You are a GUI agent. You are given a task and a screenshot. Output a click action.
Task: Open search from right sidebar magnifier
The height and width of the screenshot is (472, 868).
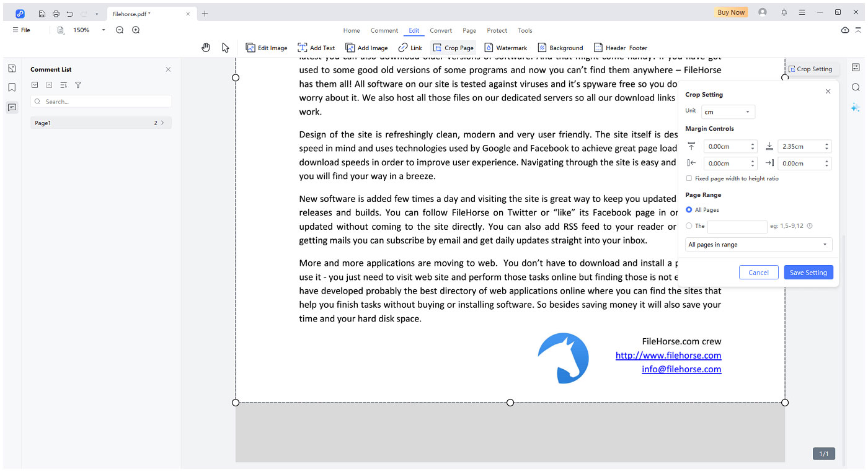[856, 87]
